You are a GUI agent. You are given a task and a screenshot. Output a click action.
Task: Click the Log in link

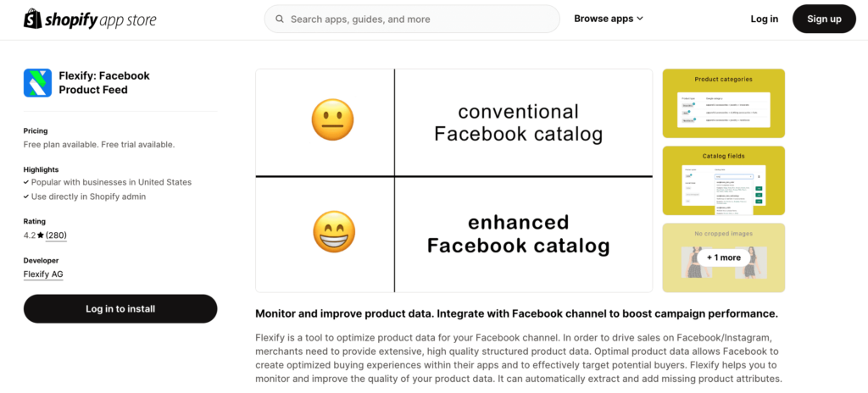(764, 19)
